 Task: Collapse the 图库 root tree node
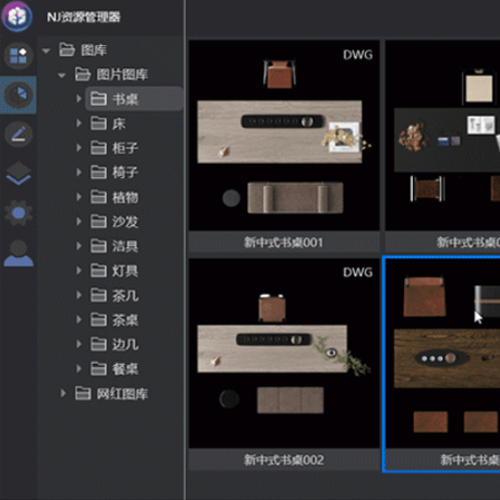tap(46, 51)
